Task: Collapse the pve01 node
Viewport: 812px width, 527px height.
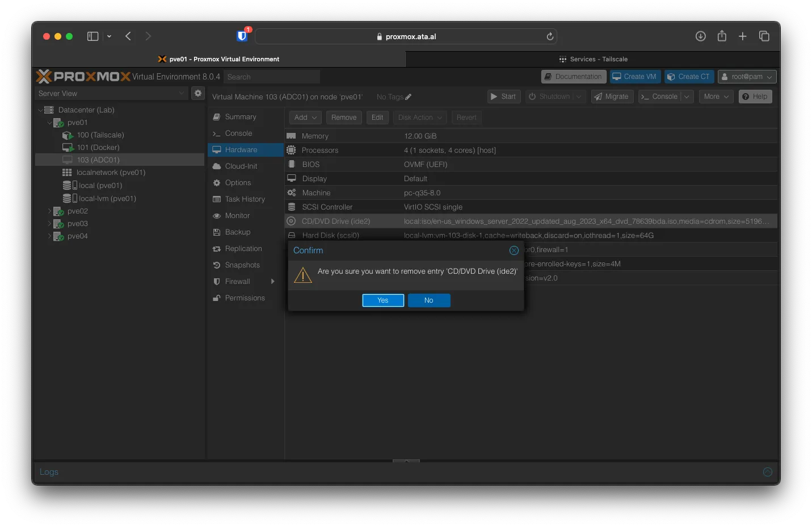Action: tap(49, 123)
